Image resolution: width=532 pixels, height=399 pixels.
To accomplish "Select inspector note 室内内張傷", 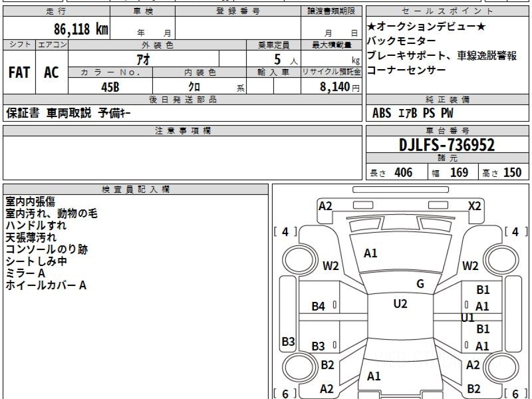I will (x=30, y=201).
